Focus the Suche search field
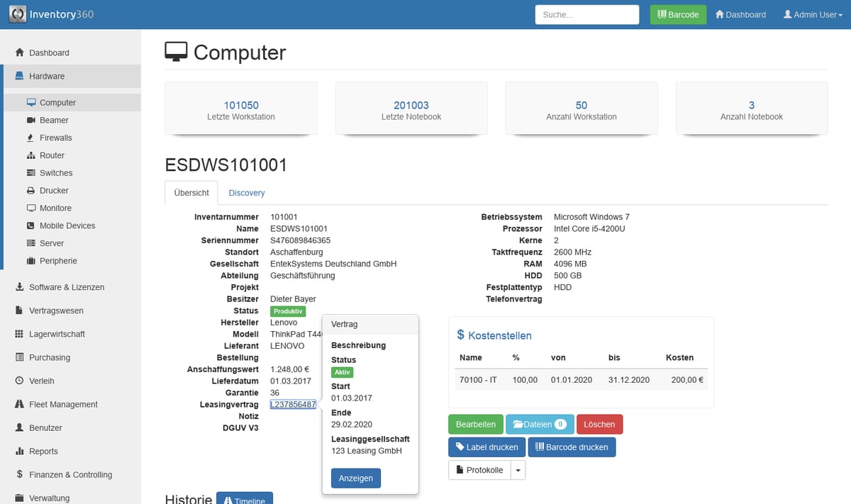Viewport: 851px width, 504px height. pyautogui.click(x=587, y=15)
